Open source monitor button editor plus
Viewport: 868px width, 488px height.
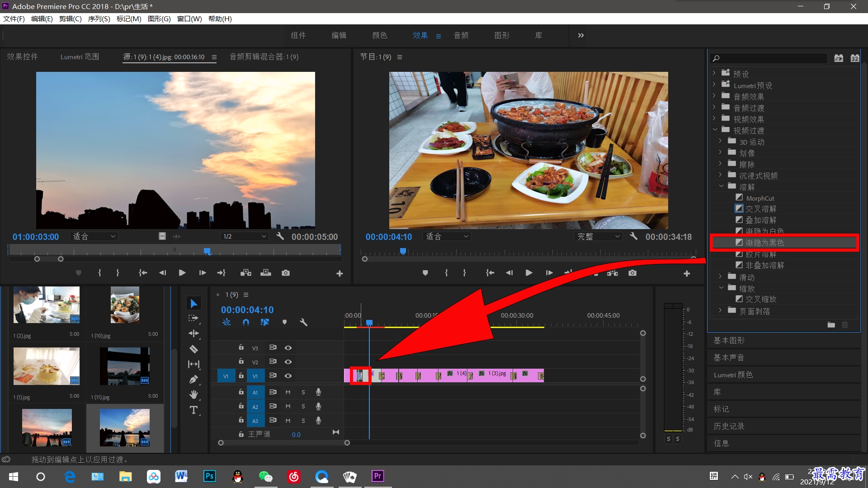pos(340,273)
